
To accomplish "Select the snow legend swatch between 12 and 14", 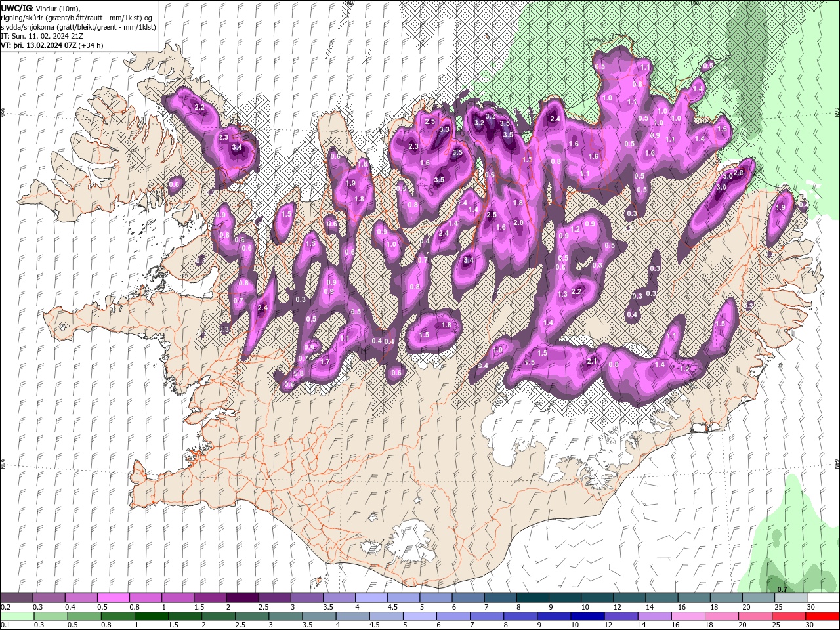I will [x=629, y=598].
